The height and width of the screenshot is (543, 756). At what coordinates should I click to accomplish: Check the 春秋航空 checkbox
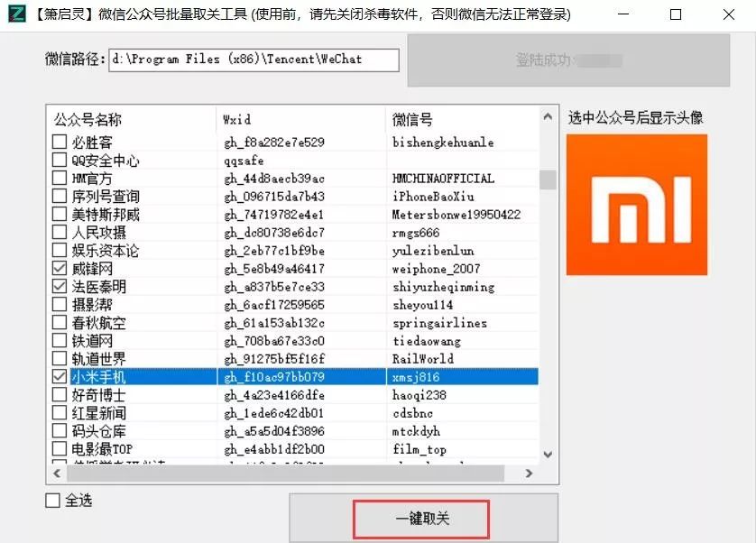pos(60,323)
